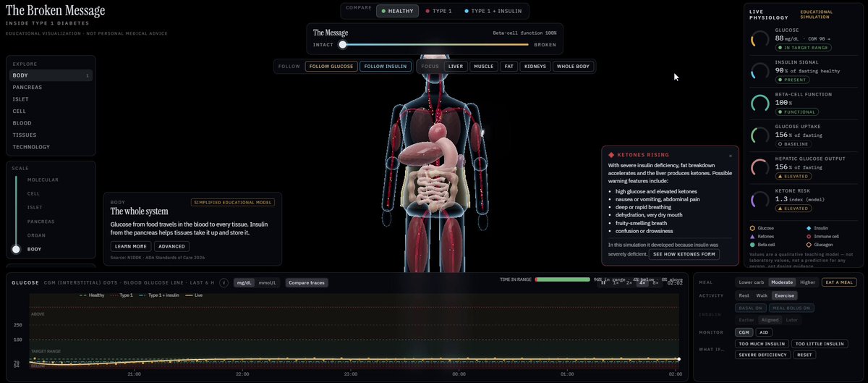Select the Type 1 + Insulin compare mode
The height and width of the screenshot is (383, 868).
click(x=493, y=11)
